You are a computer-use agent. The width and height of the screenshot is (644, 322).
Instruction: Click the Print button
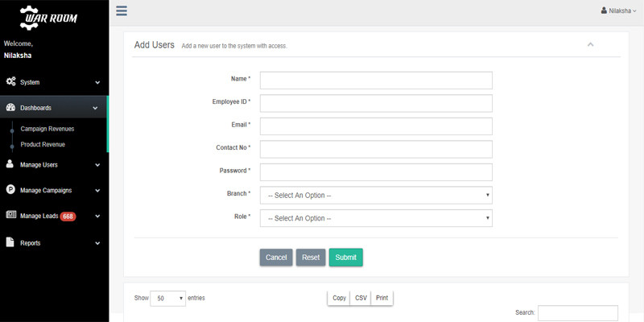[x=382, y=298]
